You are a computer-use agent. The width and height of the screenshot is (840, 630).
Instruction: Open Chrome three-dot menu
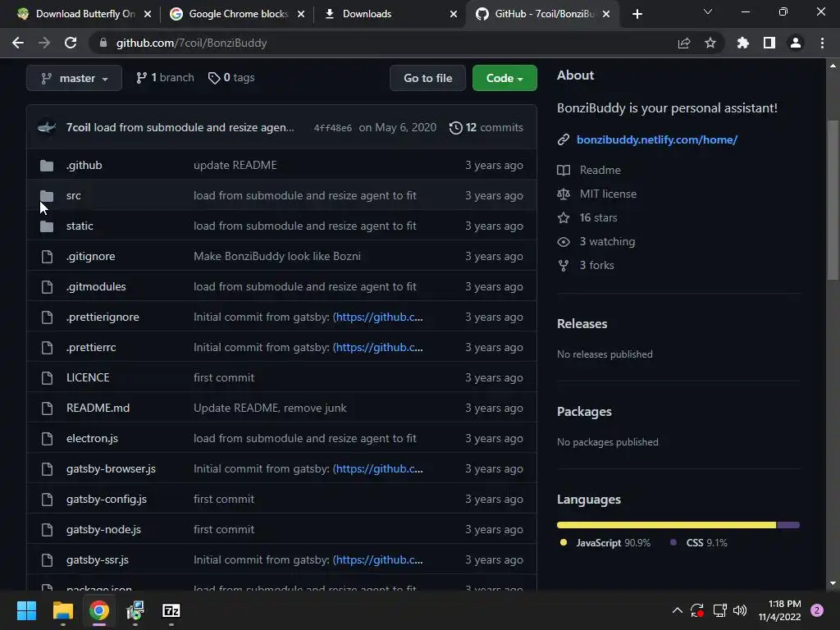click(x=822, y=43)
